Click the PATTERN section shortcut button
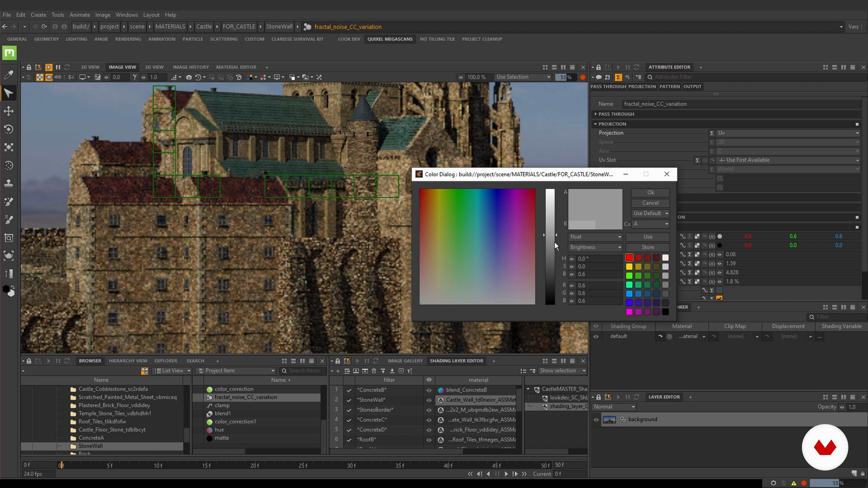The width and height of the screenshot is (868, 488). point(669,87)
